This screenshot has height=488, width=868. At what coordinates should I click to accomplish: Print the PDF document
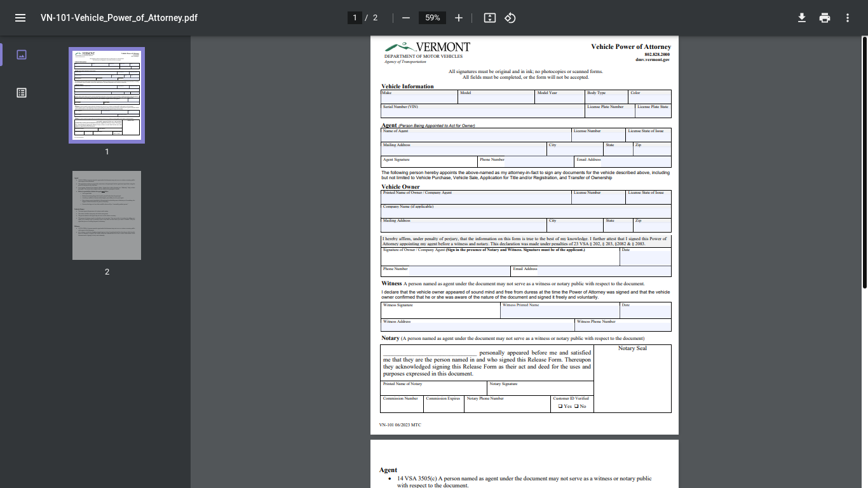point(825,18)
